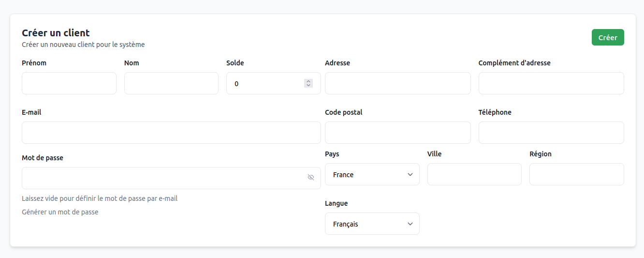This screenshot has width=644, height=258.
Task: Click the Ville text field
Action: click(474, 174)
